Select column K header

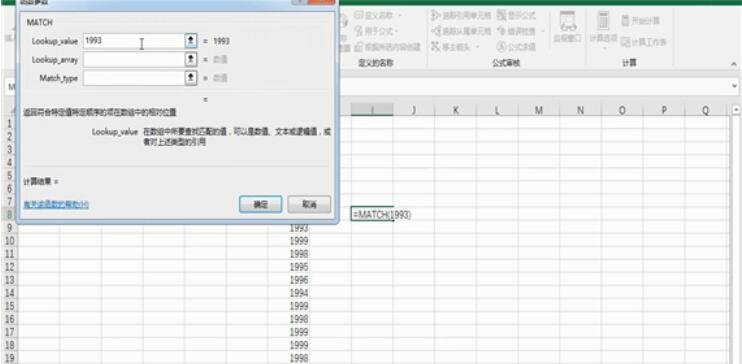pos(455,110)
